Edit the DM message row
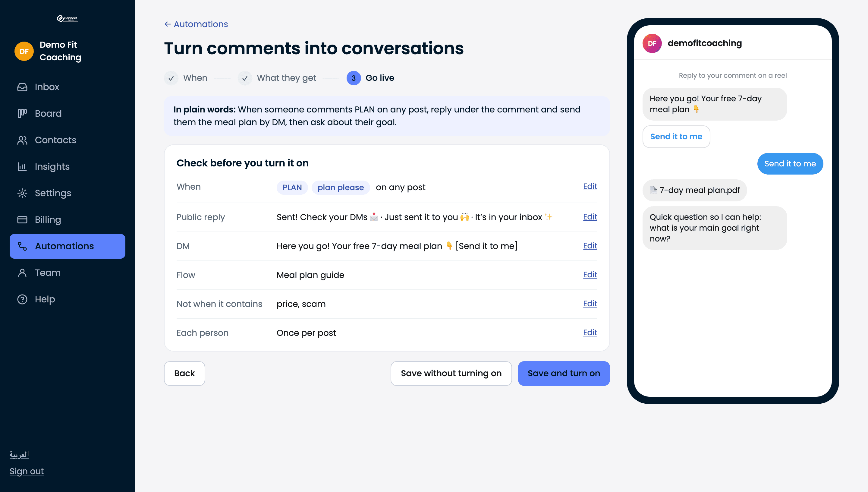868x492 pixels. pyautogui.click(x=590, y=246)
